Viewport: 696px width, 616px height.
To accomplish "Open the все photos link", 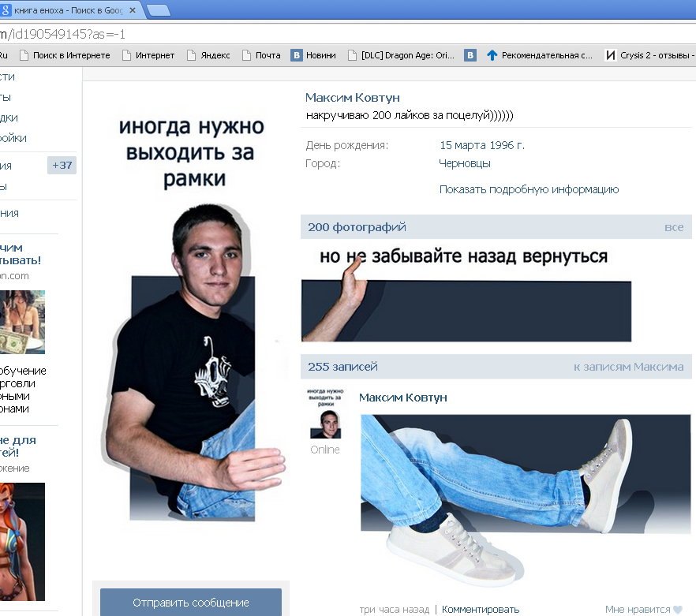I will coord(673,227).
